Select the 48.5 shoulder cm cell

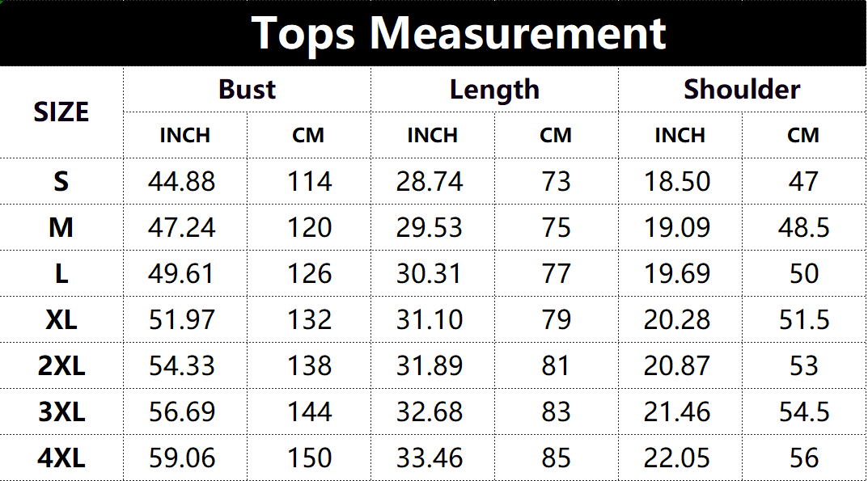point(804,227)
